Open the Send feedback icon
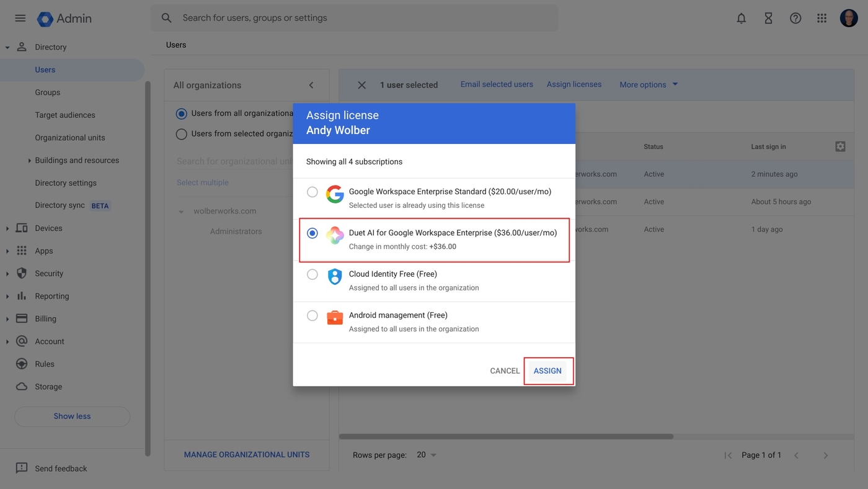868x489 pixels. [x=22, y=468]
